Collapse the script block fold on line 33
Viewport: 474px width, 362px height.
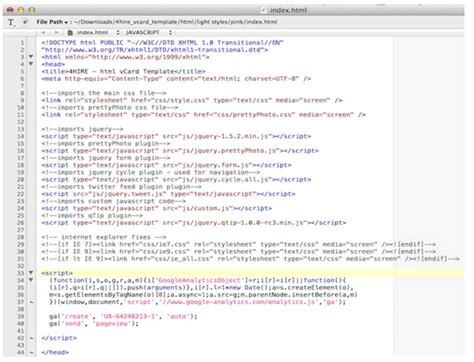pyautogui.click(x=31, y=273)
